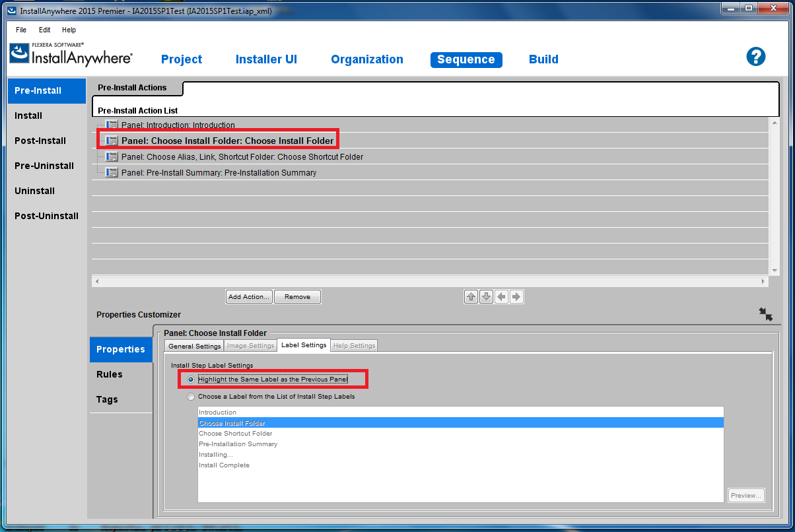The image size is (795, 532).
Task: Switch to the Organization tab
Action: (367, 59)
